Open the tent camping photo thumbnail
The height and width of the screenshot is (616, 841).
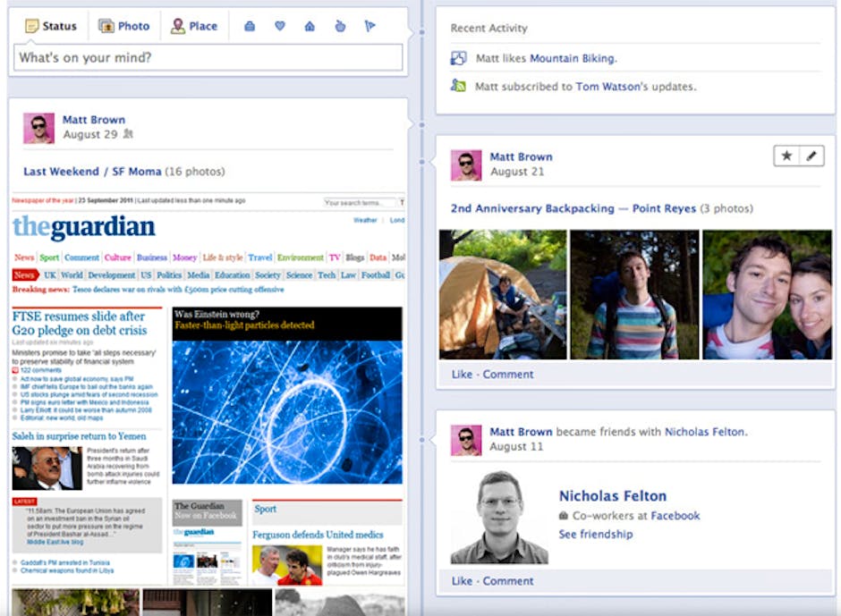(503, 294)
